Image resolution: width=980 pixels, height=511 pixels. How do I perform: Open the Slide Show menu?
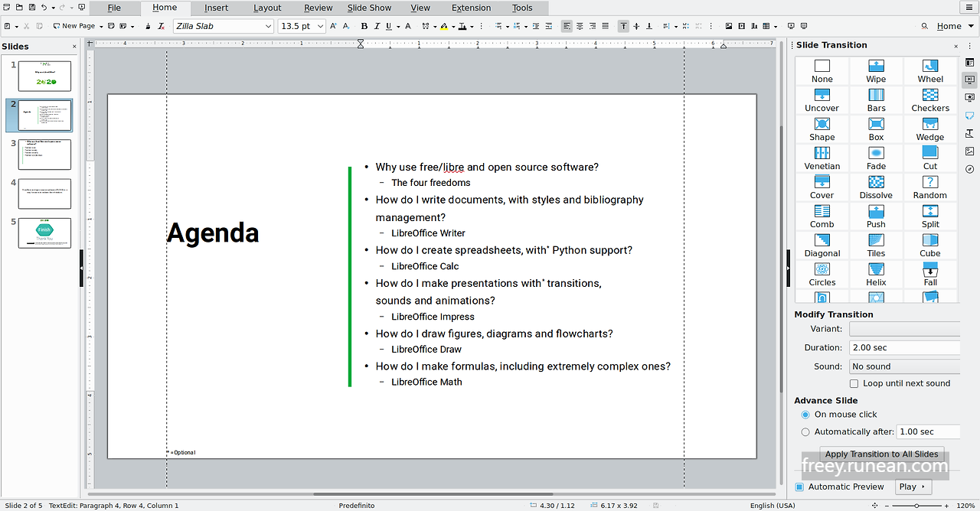pos(369,8)
